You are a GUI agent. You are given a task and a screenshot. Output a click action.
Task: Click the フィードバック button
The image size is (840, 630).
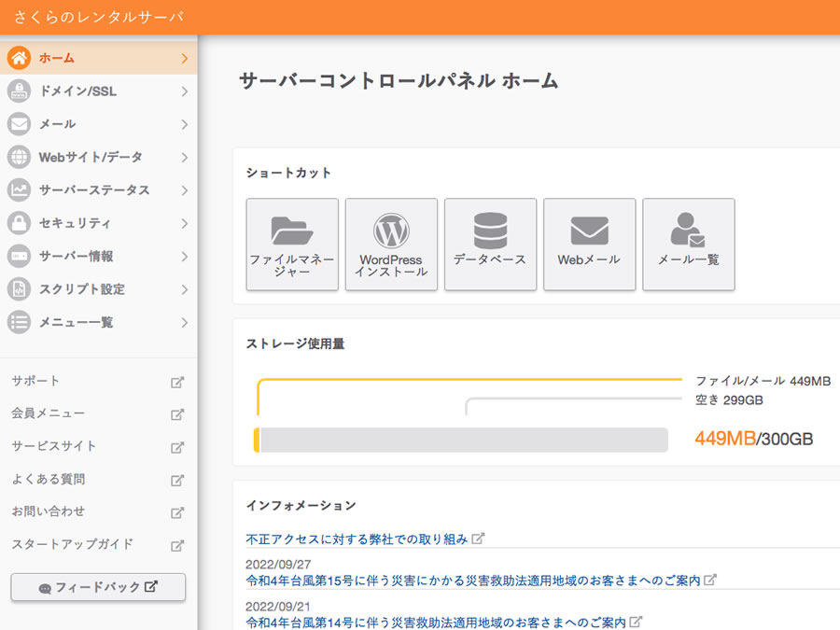(x=98, y=587)
